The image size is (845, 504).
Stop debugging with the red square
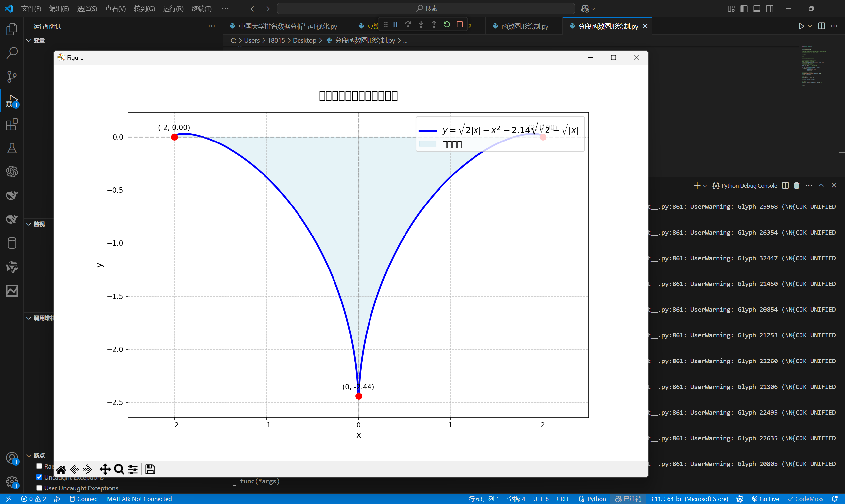click(x=460, y=24)
